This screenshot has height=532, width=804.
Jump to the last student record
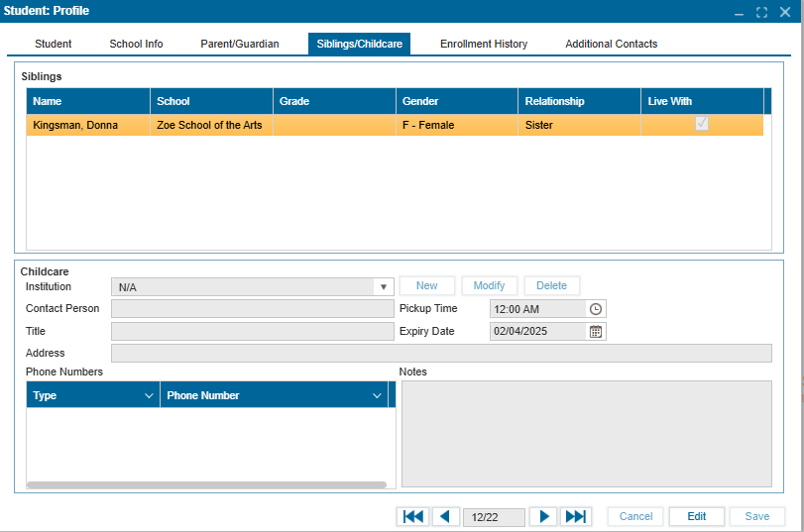pyautogui.click(x=575, y=516)
